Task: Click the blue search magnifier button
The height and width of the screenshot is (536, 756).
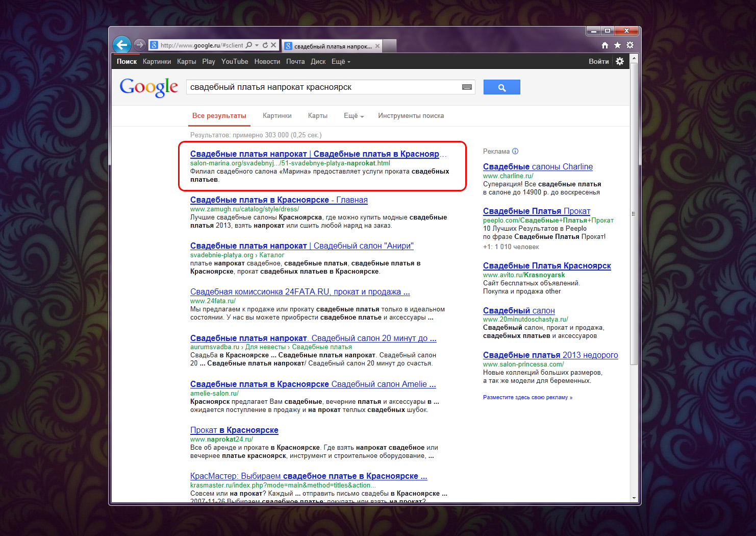Action: [502, 87]
